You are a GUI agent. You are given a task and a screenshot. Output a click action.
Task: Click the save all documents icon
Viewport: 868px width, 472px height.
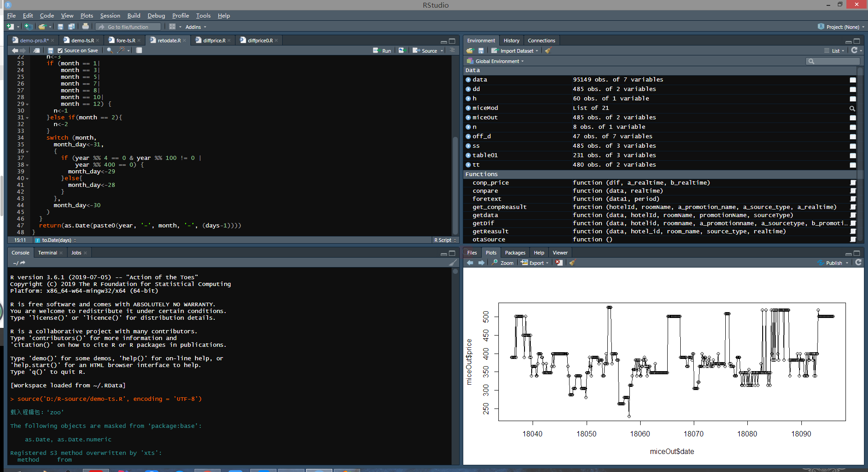pos(71,27)
